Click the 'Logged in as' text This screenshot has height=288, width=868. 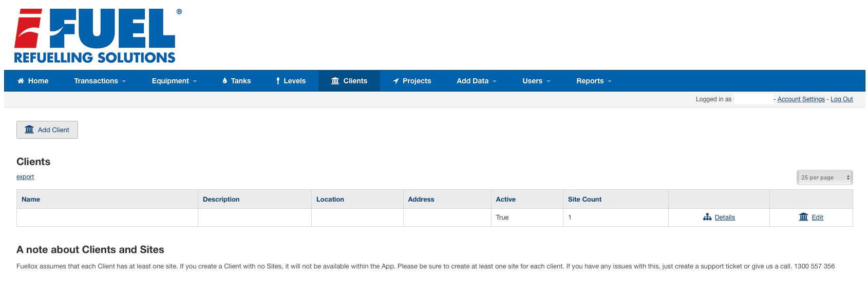713,99
